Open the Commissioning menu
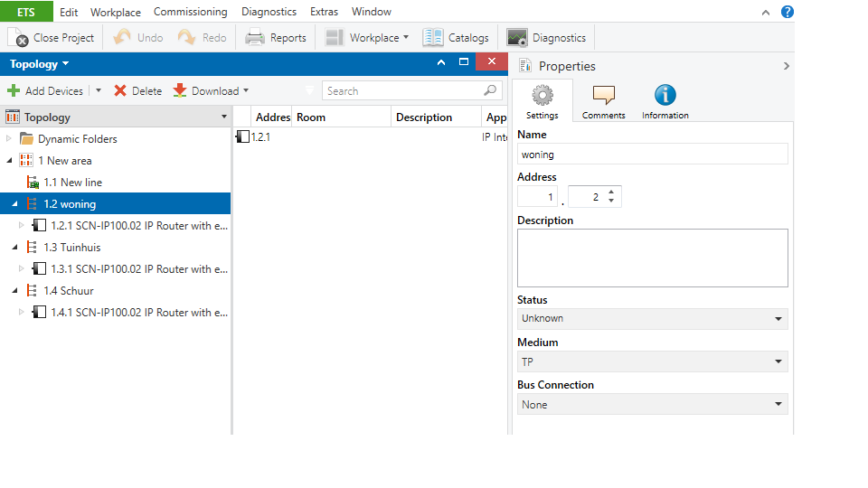868x488 pixels. pyautogui.click(x=190, y=12)
